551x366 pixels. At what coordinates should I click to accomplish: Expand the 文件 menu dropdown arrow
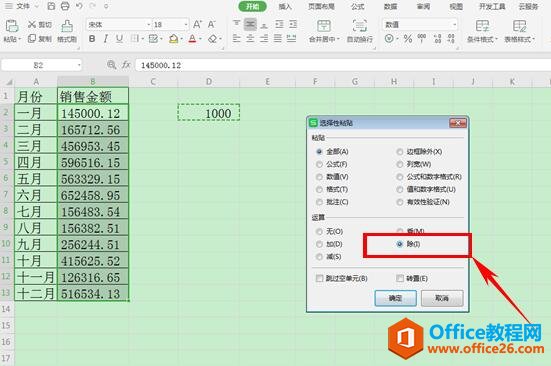tap(37, 6)
